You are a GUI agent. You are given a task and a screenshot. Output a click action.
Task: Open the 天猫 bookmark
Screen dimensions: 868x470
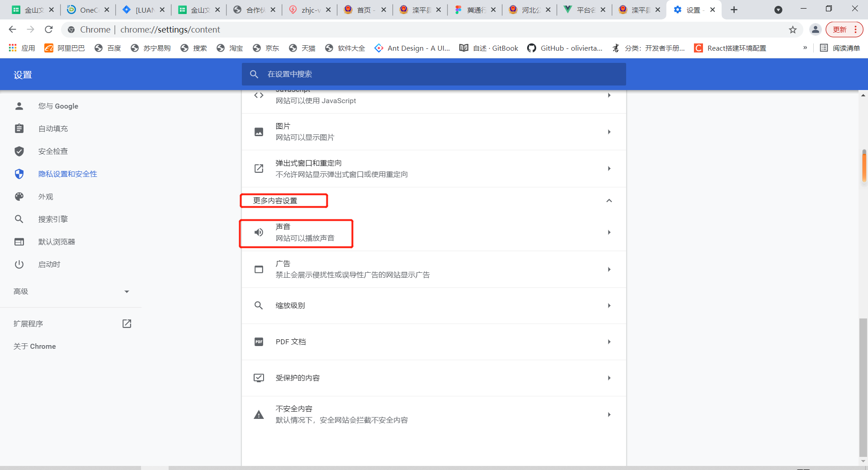[x=302, y=48]
